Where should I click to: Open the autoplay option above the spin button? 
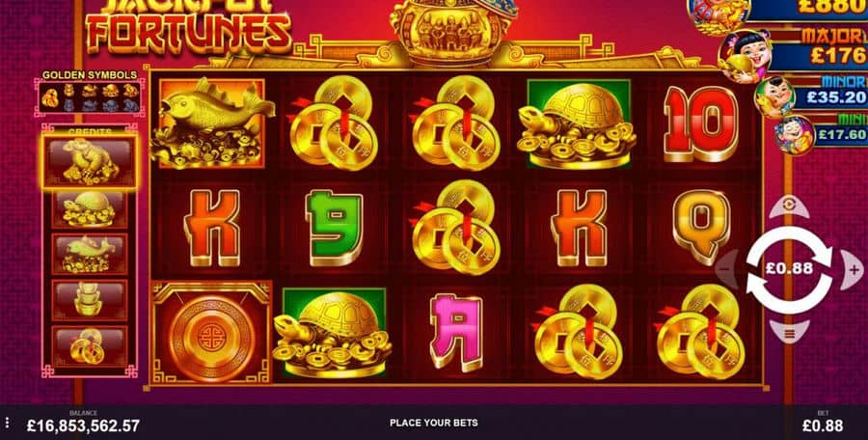point(789,206)
